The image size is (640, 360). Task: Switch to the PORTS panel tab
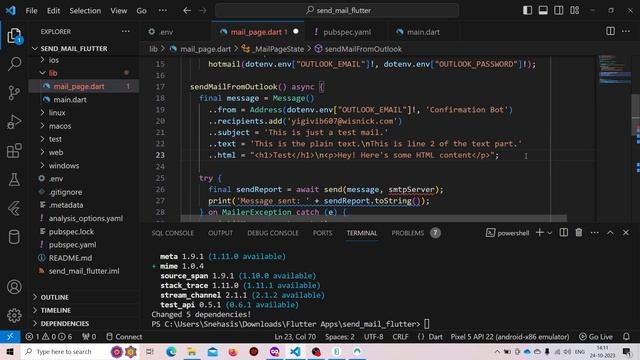(322, 233)
